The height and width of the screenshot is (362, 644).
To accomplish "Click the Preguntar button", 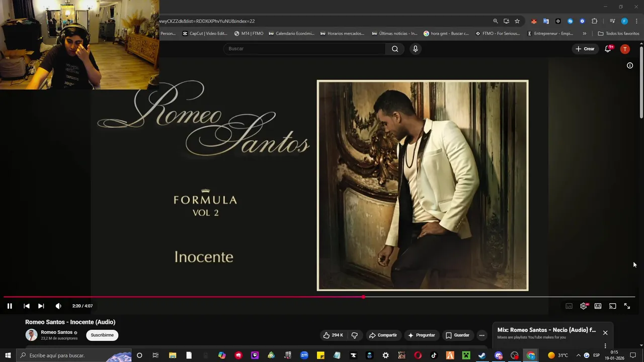I will point(421,335).
